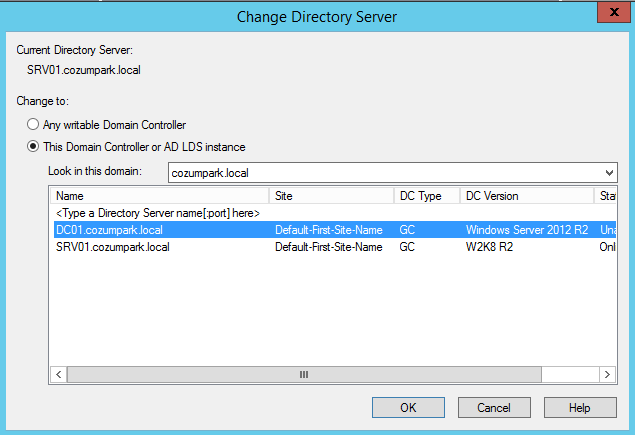Sort by DC Type column header
The height and width of the screenshot is (435, 635).
pyautogui.click(x=427, y=196)
